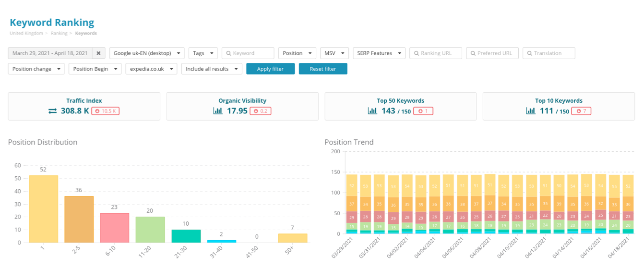Image resolution: width=644 pixels, height=269 pixels.
Task: Click the red 10.5 K change badge
Action: 106,111
